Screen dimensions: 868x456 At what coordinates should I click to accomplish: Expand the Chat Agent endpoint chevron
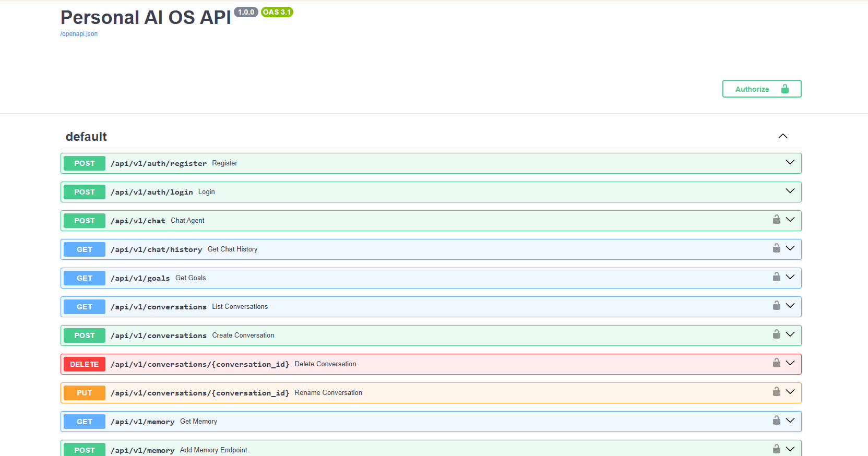pyautogui.click(x=790, y=220)
